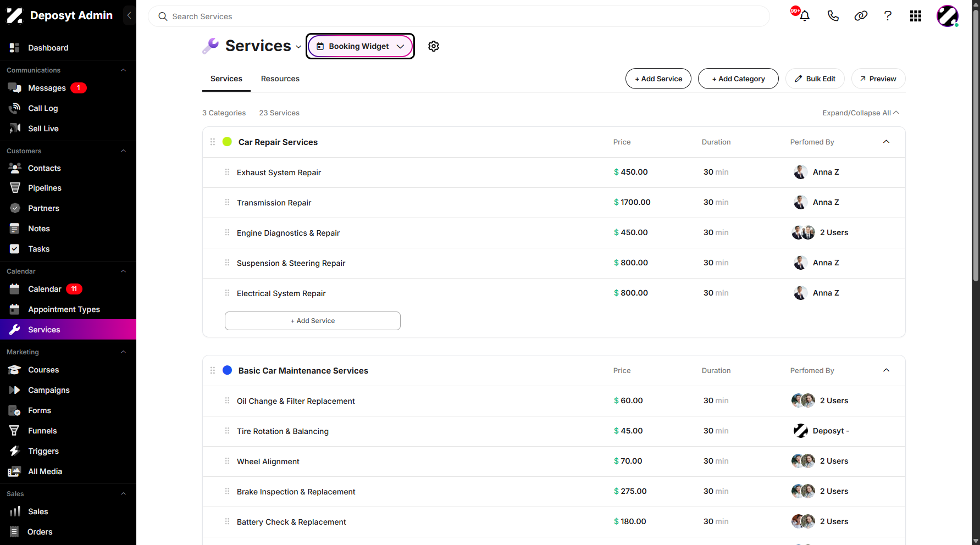980x545 pixels.
Task: Open the Services title dropdown arrow
Action: tap(298, 47)
